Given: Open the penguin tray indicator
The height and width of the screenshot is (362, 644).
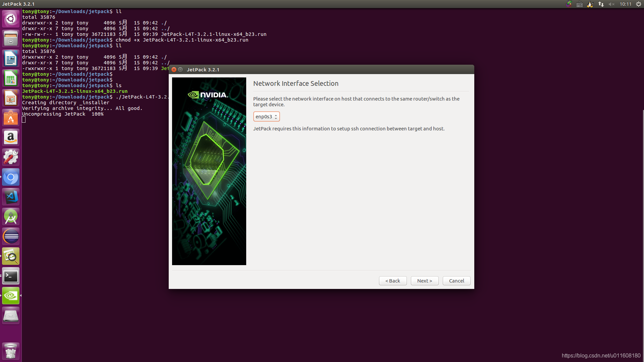Looking at the screenshot, I should (590, 4).
